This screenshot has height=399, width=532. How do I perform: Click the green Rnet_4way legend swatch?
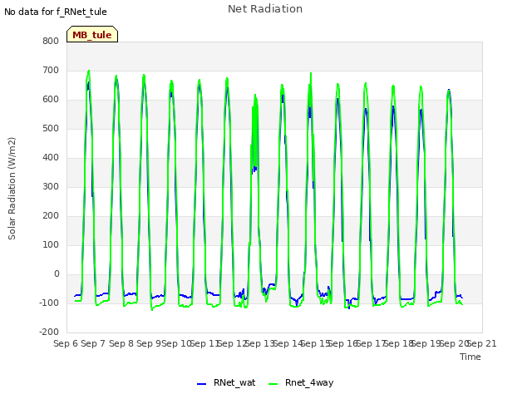273,384
